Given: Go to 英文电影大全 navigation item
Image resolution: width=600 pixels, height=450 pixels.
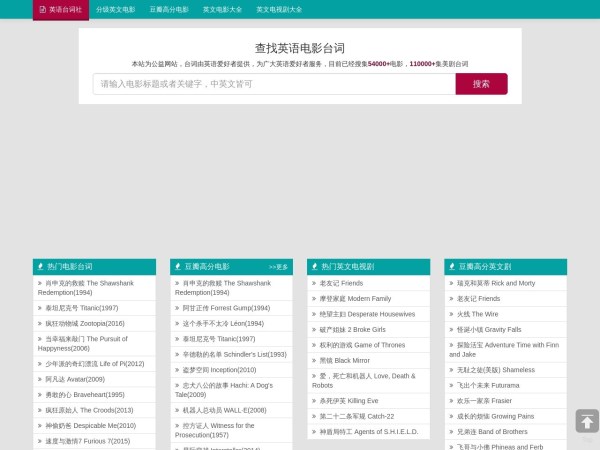Looking at the screenshot, I should pos(222,9).
